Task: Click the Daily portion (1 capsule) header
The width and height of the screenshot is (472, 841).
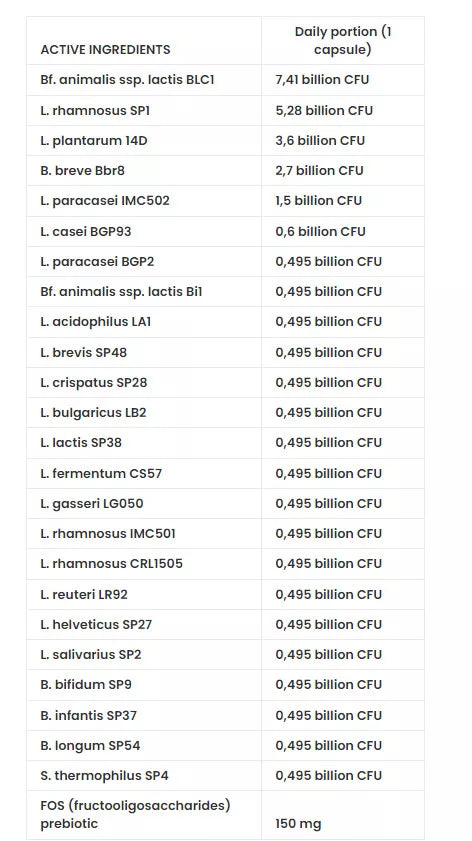Action: [x=343, y=40]
